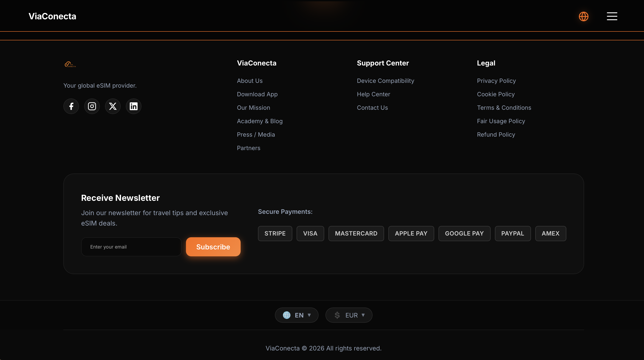
Task: Click the globe icon next to EN
Action: pos(287,315)
